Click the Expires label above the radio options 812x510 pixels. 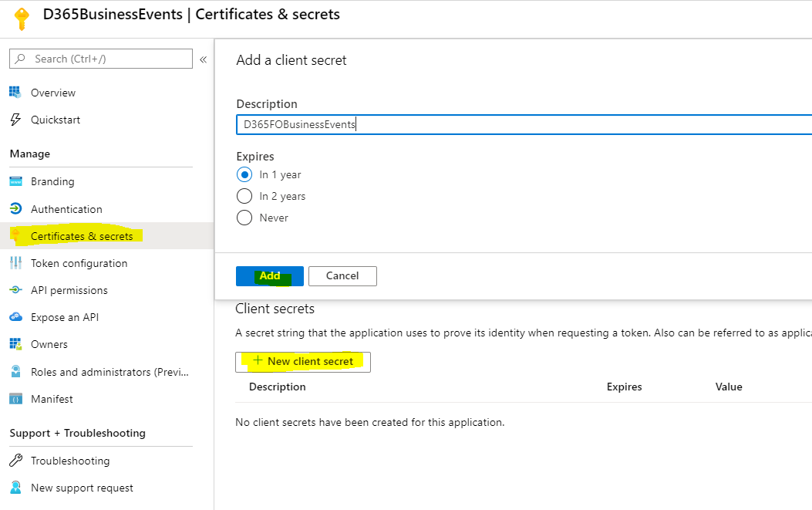click(x=255, y=157)
